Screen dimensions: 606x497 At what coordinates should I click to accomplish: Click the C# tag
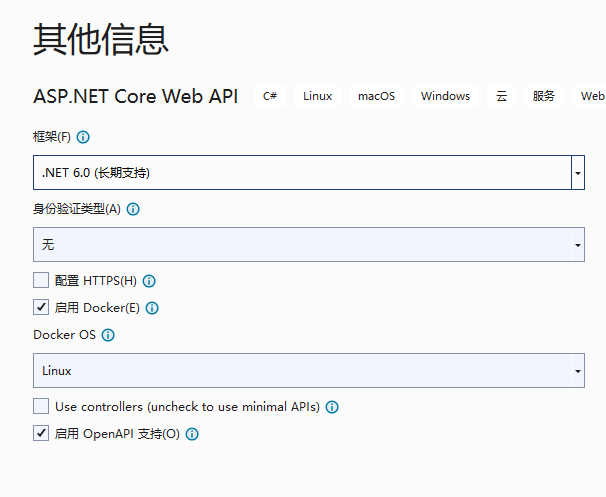[x=270, y=96]
